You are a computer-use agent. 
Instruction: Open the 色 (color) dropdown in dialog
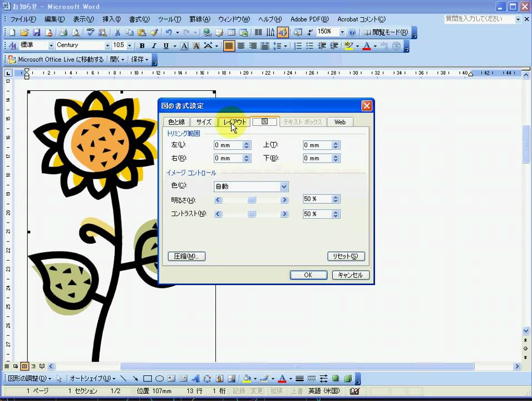click(284, 187)
